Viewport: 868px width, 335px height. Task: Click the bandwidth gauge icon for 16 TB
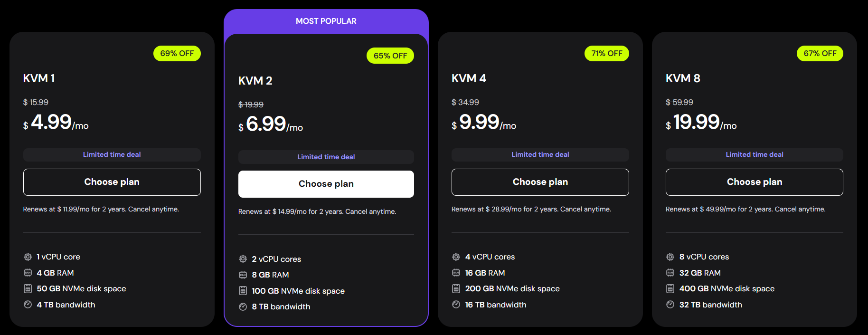(x=456, y=305)
